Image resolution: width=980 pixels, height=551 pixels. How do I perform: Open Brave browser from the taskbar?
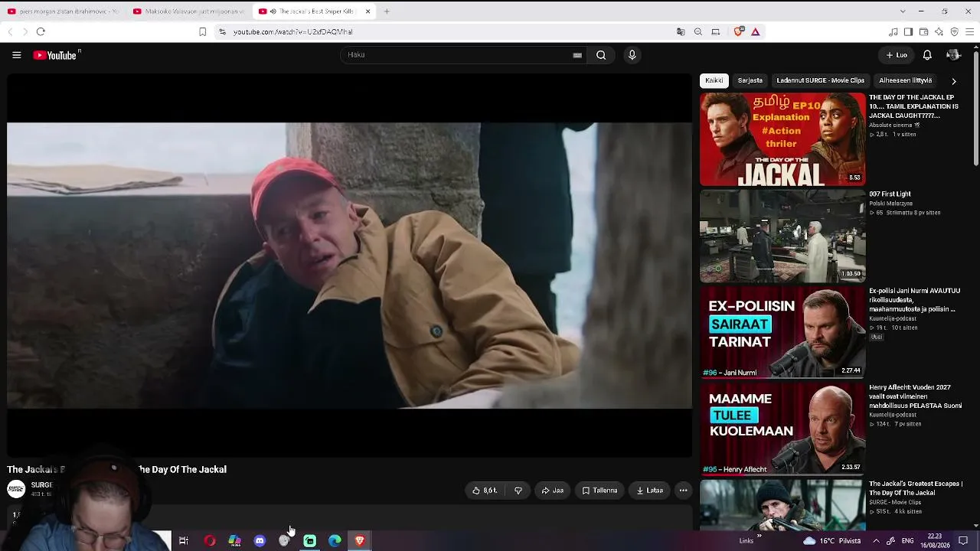coord(360,541)
